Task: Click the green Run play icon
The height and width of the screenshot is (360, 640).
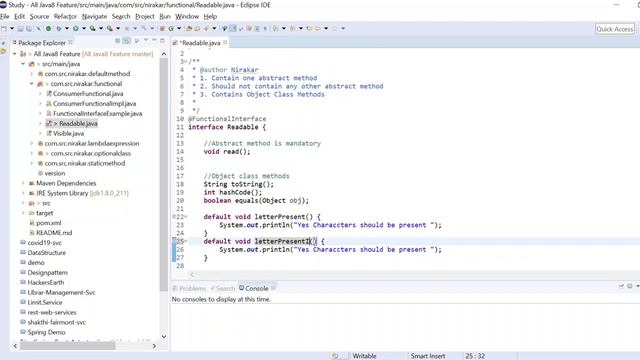Action: pos(76,29)
